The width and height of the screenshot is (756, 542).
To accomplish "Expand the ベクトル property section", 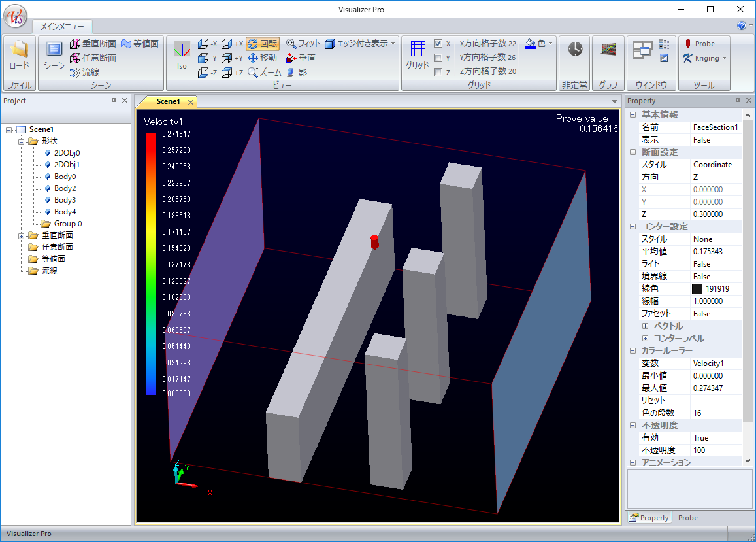I will coord(646,326).
